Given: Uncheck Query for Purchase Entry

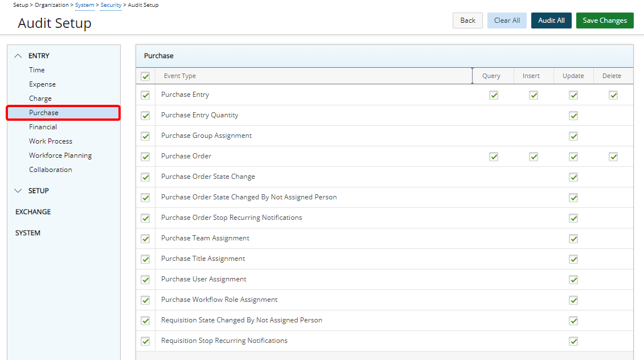Looking at the screenshot, I should click(494, 95).
